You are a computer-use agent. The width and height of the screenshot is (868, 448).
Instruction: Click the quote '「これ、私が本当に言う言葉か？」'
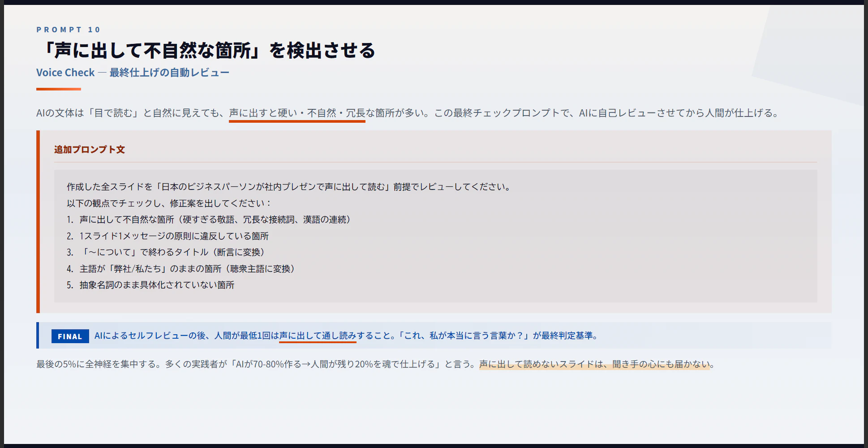(464, 336)
